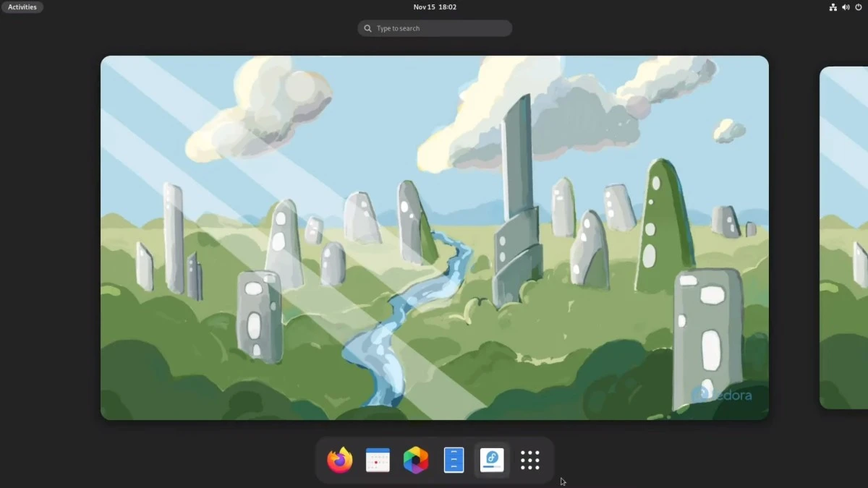Viewport: 868px width, 488px height.
Task: Click the power icon in the top-right corner
Action: click(x=858, y=7)
